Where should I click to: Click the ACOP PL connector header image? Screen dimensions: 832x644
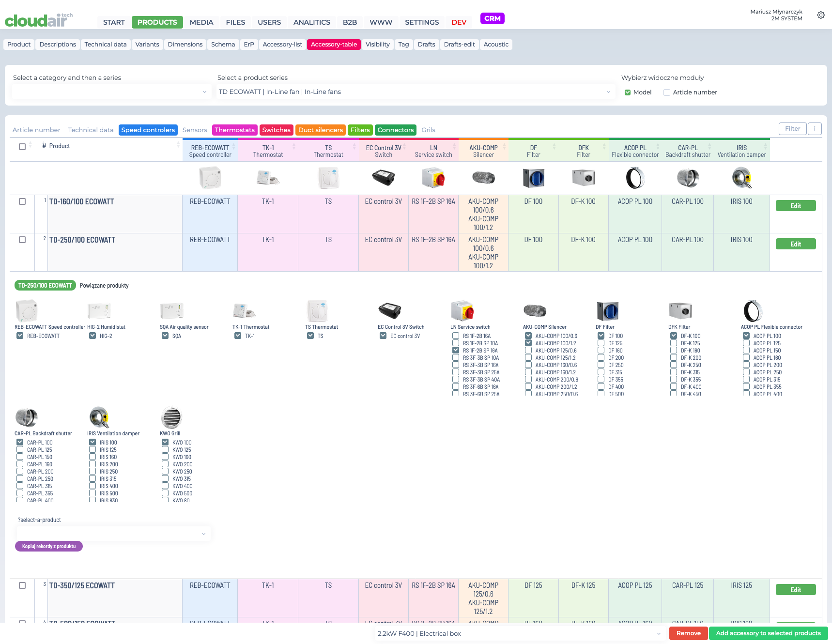click(x=635, y=178)
